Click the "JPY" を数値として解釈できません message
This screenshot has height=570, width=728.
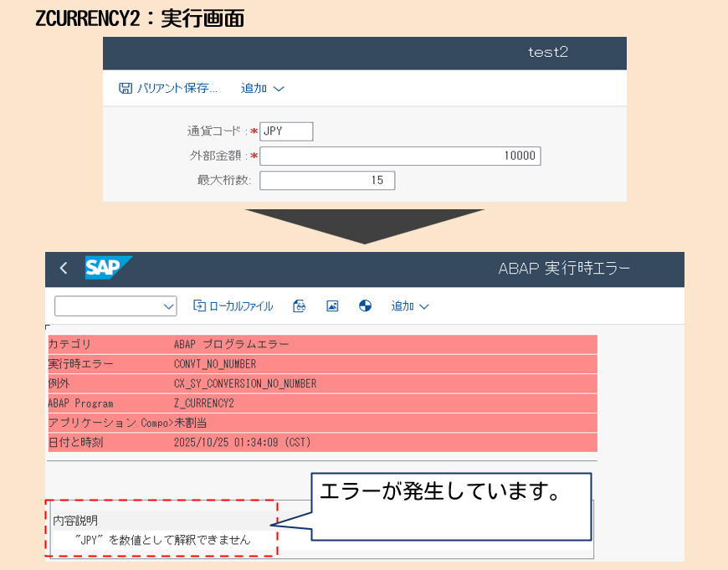(162, 540)
